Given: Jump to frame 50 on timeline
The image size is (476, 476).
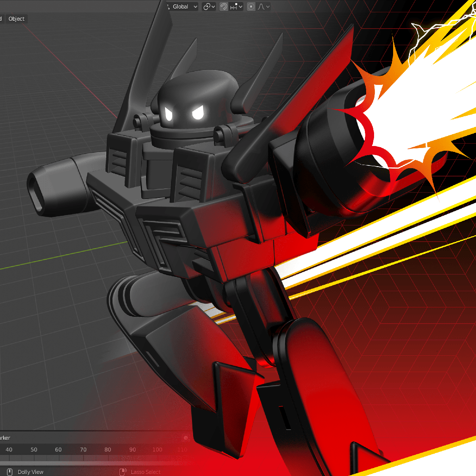Looking at the screenshot, I should pyautogui.click(x=34, y=449).
